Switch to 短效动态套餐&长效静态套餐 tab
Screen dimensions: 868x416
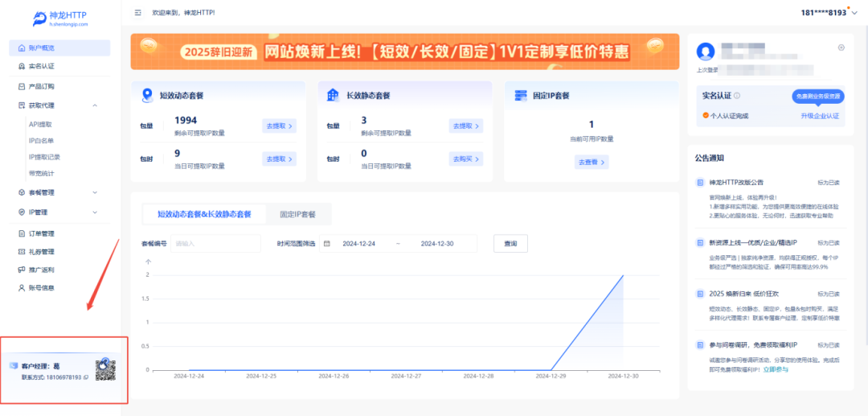204,214
